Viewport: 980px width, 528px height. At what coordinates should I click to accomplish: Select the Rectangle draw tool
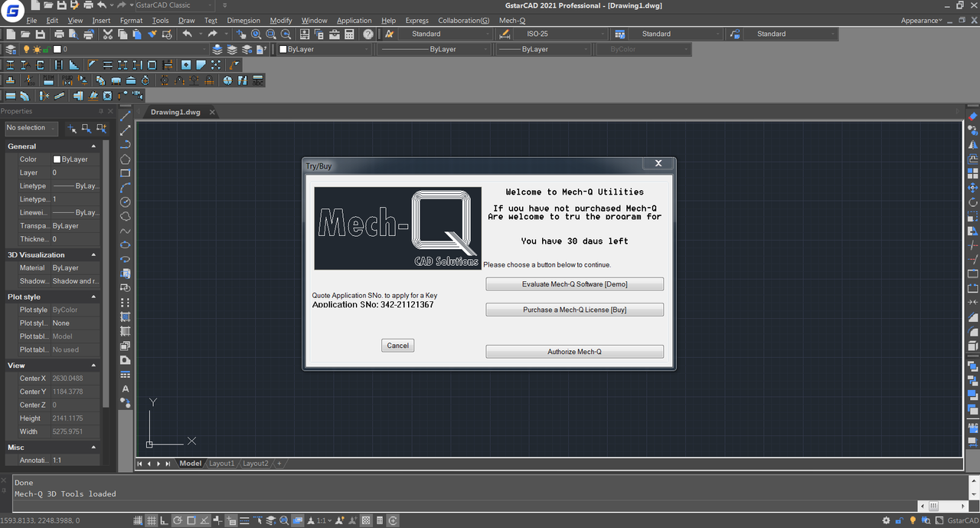click(x=126, y=173)
